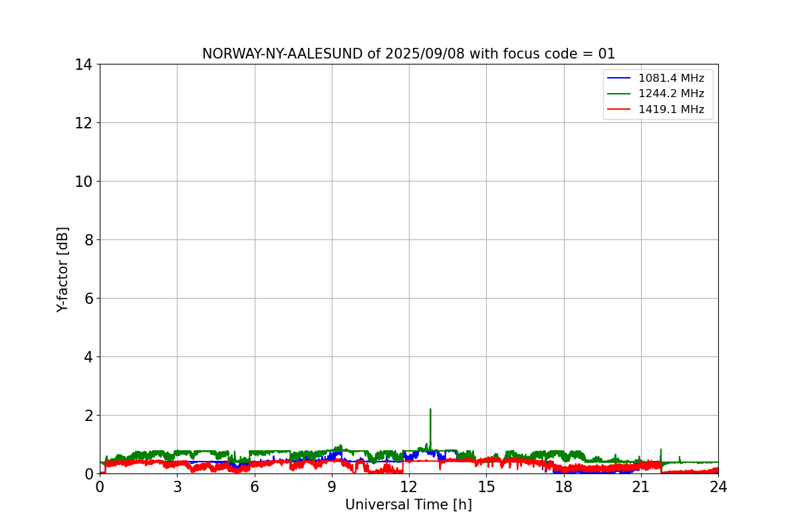Click the x-axis tick label 9
This screenshot has height=532, width=798.
point(332,487)
